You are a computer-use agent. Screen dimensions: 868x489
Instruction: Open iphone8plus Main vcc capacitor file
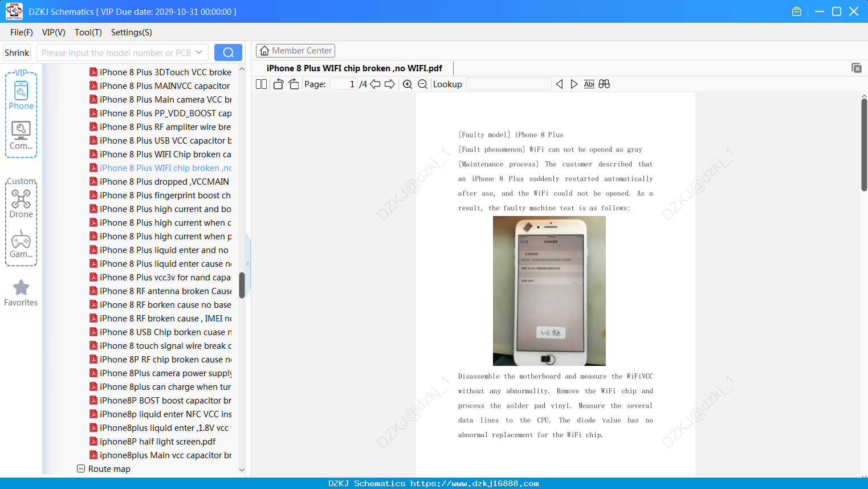pos(161,455)
